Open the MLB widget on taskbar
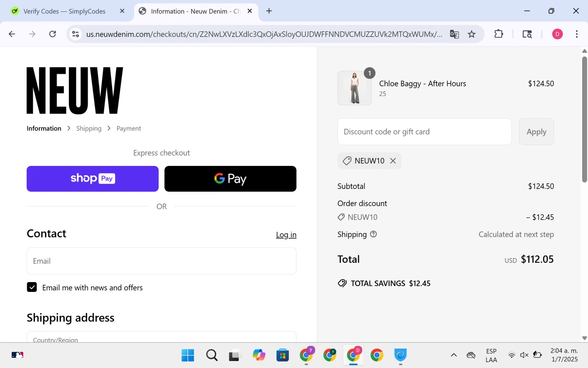Screen dimensions: 588x368 17,355
